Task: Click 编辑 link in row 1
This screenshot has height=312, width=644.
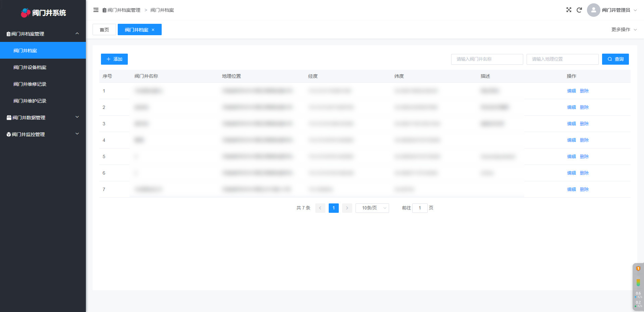Action: click(x=571, y=91)
